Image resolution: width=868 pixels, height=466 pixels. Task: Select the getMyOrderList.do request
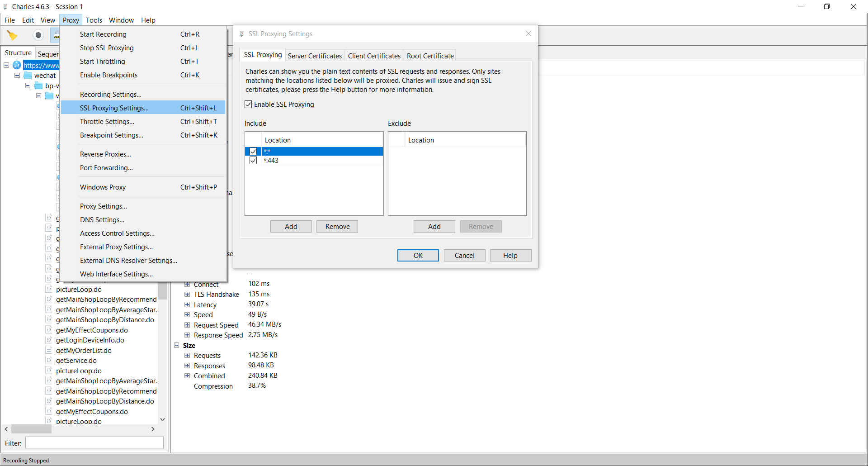click(84, 351)
